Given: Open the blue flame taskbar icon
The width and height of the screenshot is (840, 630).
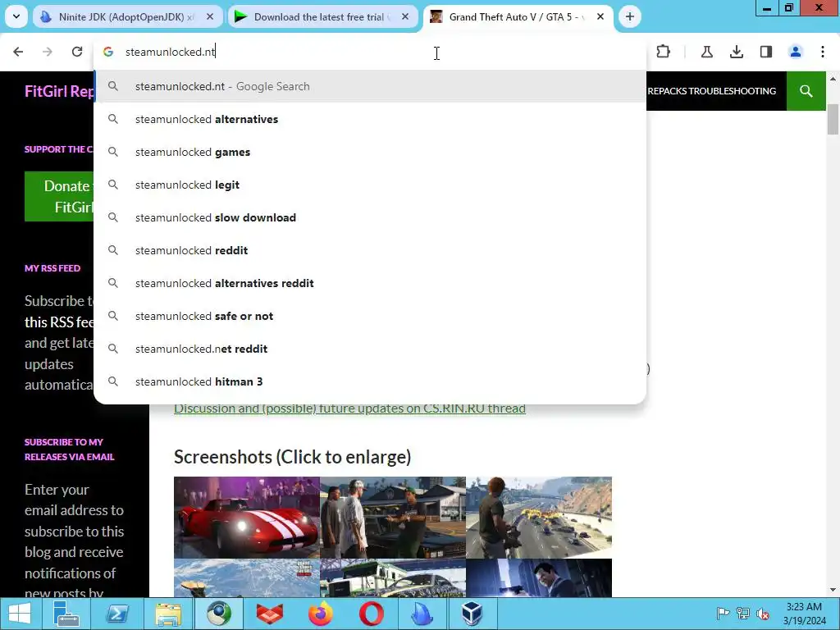Looking at the screenshot, I should (422, 614).
